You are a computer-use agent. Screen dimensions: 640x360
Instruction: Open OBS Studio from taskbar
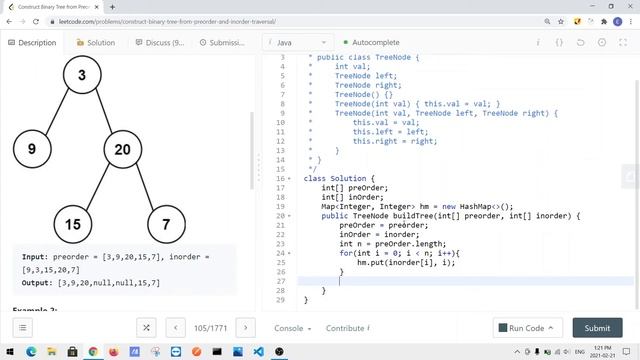coord(279,351)
